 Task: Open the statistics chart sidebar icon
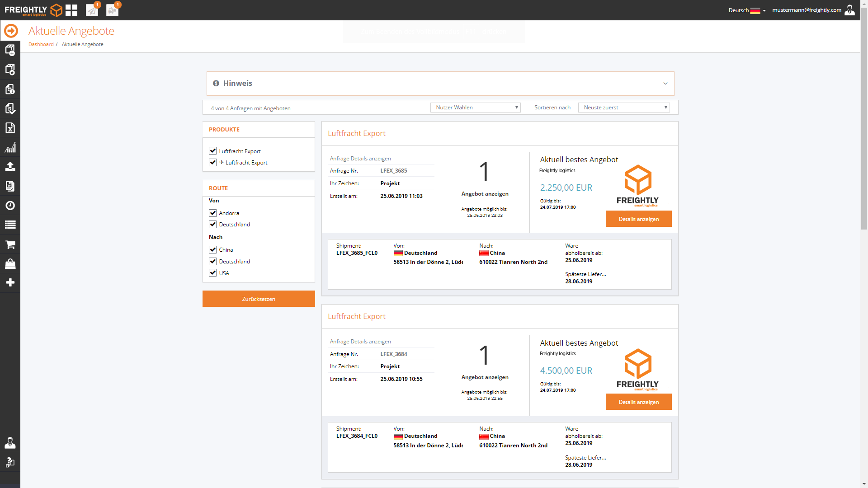(x=10, y=147)
